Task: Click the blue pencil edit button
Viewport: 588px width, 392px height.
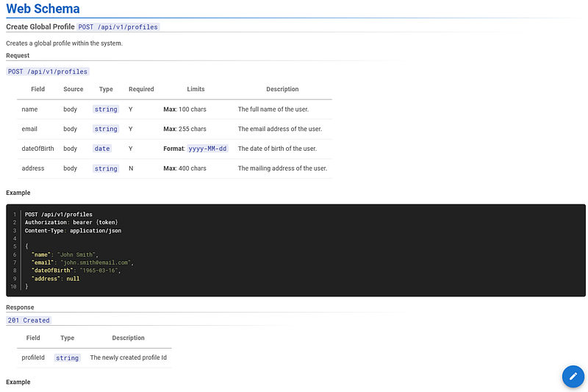Action: 573,377
